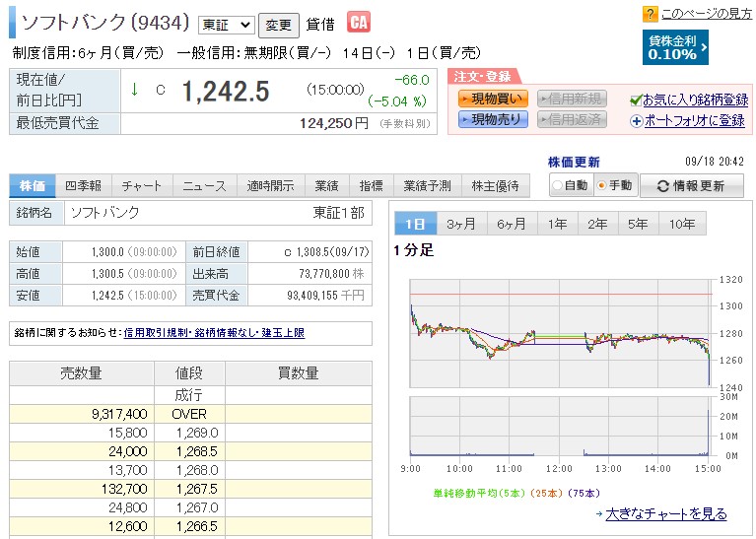Click the 最低売買代金 value 124,250円
Viewport: 756px width, 539px height.
(333, 124)
